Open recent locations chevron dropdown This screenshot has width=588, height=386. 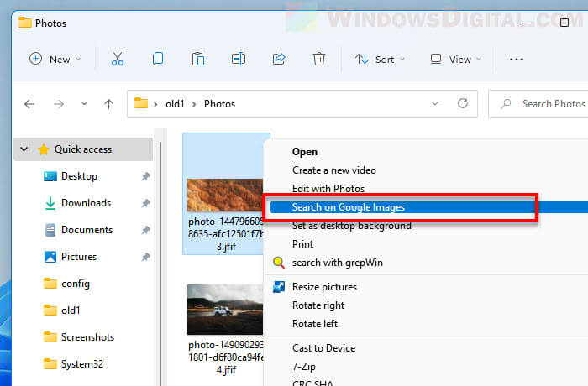click(x=84, y=104)
